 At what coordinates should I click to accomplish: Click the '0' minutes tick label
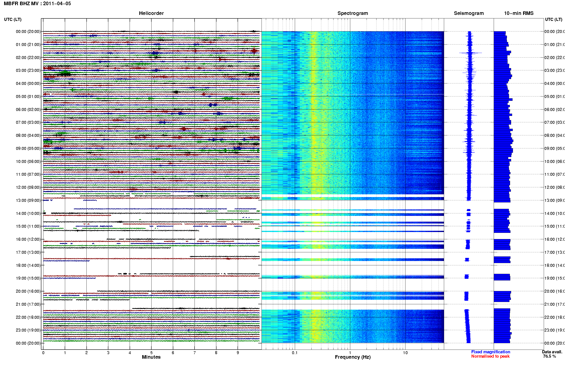(x=43, y=353)
